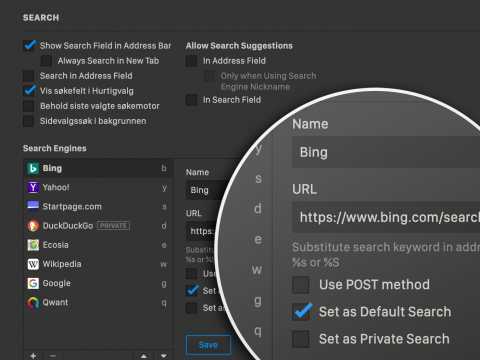Click the Save button
This screenshot has height=360, width=480.
pos(208,345)
